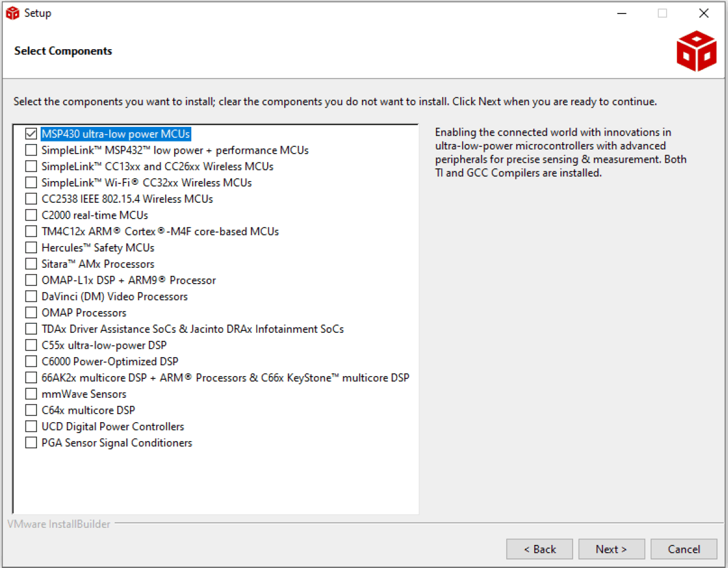Screen dimensions: 728x568
Task: Select the PGA Sensor Signal Conditioners label
Action: click(x=117, y=443)
